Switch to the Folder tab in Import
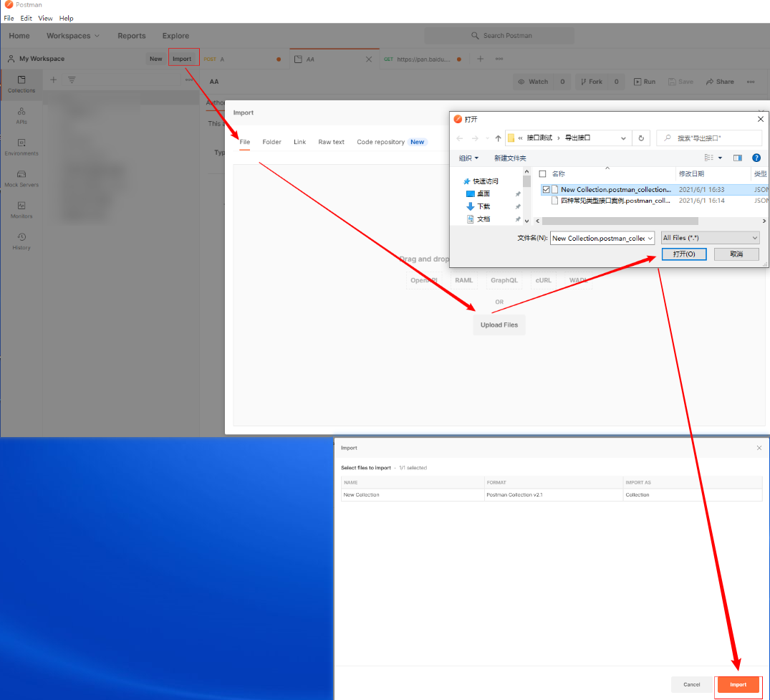 pyautogui.click(x=271, y=142)
